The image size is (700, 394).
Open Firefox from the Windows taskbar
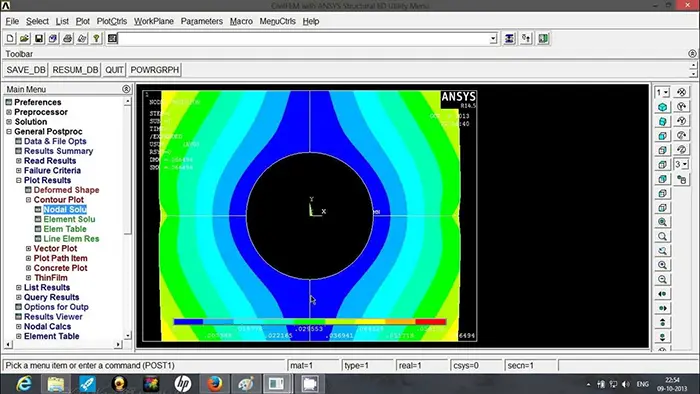point(215,383)
